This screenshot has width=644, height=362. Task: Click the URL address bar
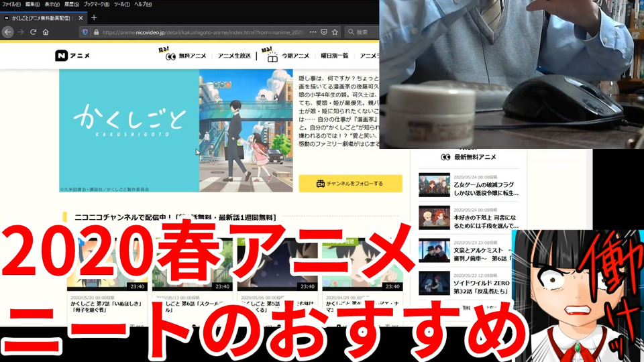pos(203,32)
